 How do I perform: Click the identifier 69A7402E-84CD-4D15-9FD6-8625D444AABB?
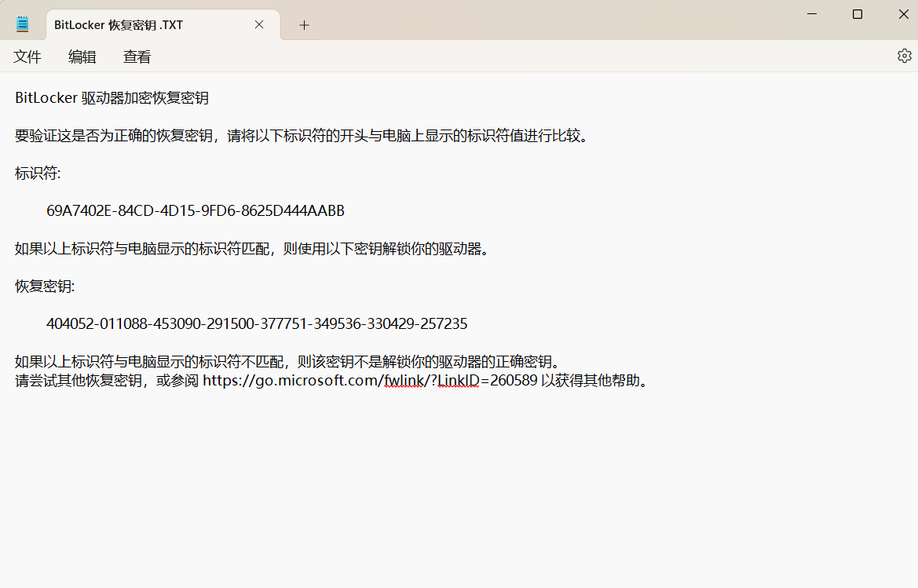coord(196,210)
